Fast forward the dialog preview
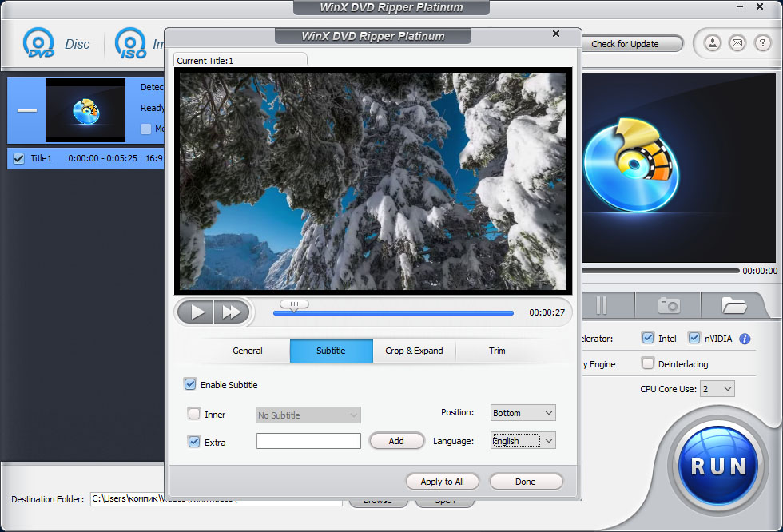Image resolution: width=783 pixels, height=532 pixels. pyautogui.click(x=232, y=312)
